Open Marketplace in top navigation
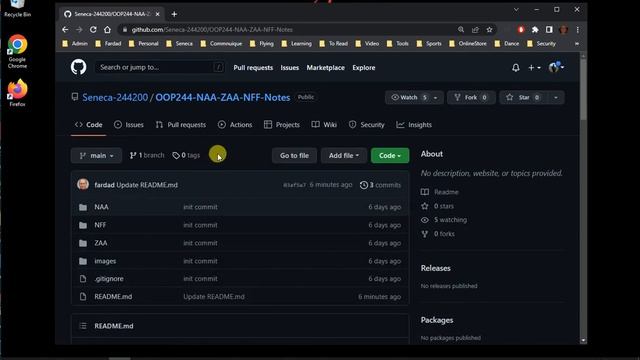 point(325,68)
